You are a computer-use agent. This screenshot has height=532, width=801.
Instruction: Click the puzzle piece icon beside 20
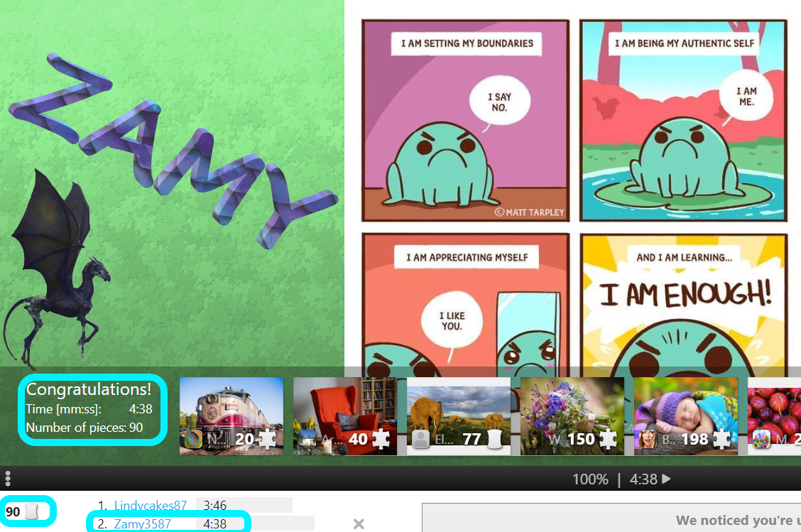click(267, 438)
